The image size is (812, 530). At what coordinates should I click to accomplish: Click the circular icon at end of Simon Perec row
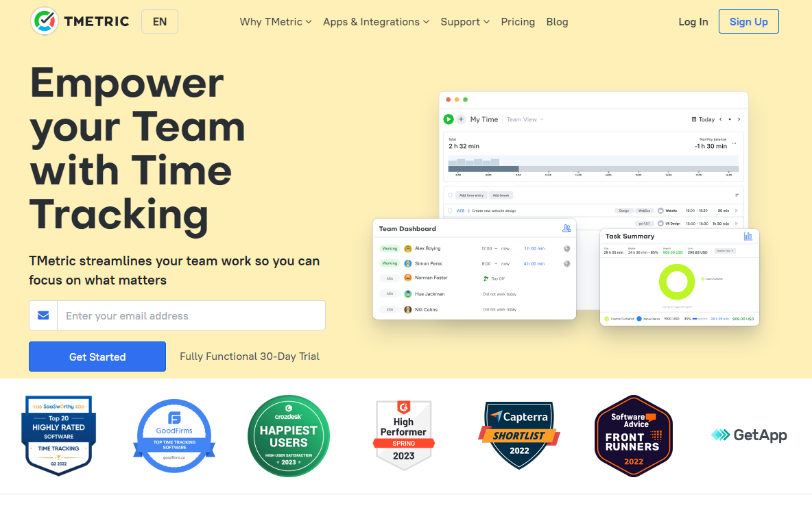pyautogui.click(x=567, y=263)
